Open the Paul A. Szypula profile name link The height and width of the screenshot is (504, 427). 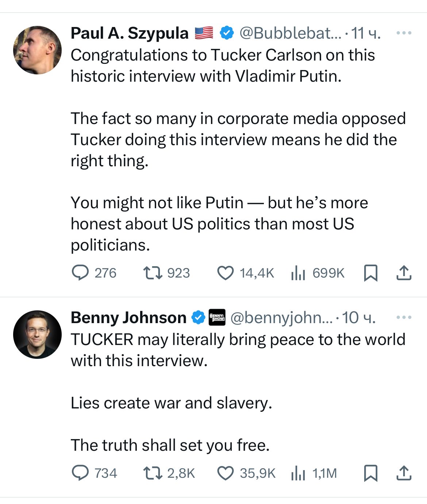pos(130,33)
